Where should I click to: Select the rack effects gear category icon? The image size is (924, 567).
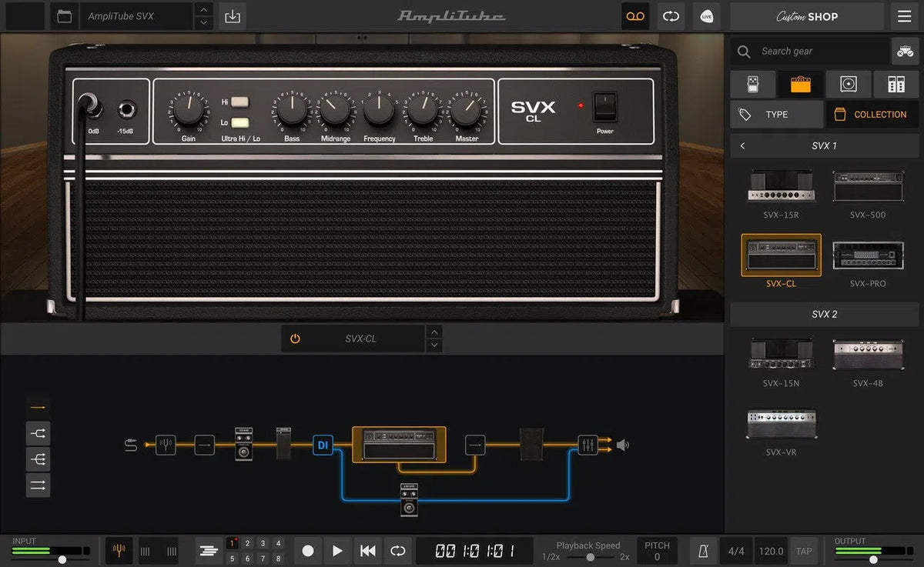[895, 84]
